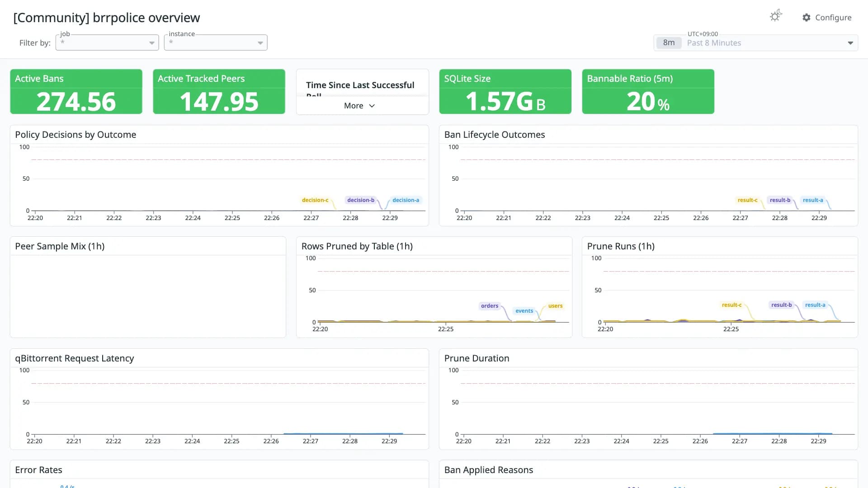Viewport: 868px width, 488px height.
Task: Click result-a label in Prune Runs chart
Action: (x=815, y=305)
